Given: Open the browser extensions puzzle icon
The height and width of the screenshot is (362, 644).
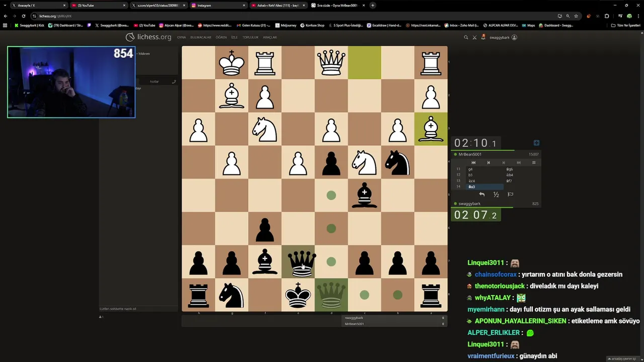Looking at the screenshot, I should [x=607, y=16].
